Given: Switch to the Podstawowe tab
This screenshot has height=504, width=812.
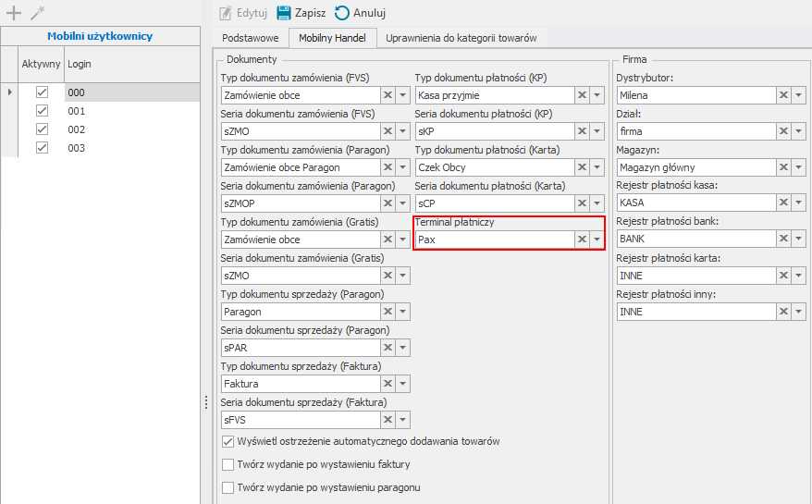Looking at the screenshot, I should (248, 38).
